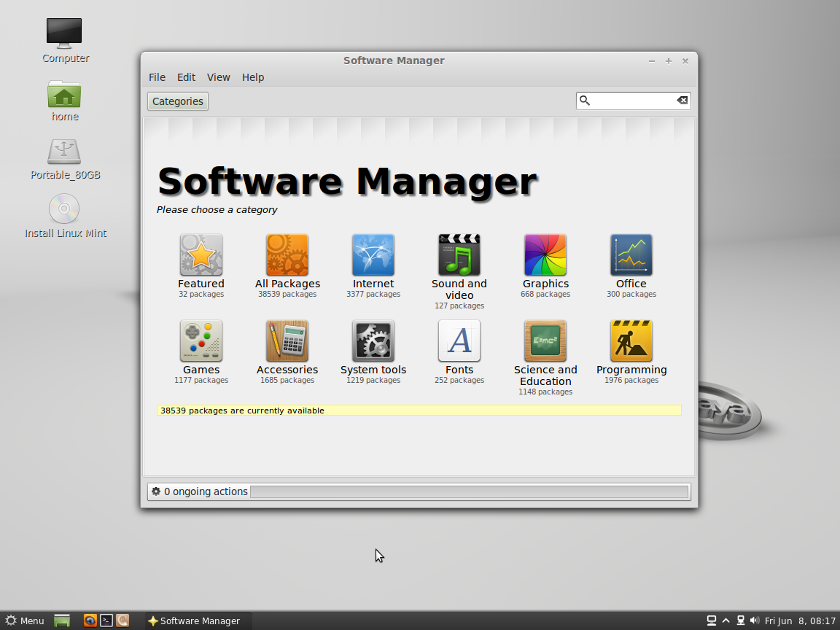The height and width of the screenshot is (630, 840).
Task: Click the System tools category label
Action: point(373,370)
